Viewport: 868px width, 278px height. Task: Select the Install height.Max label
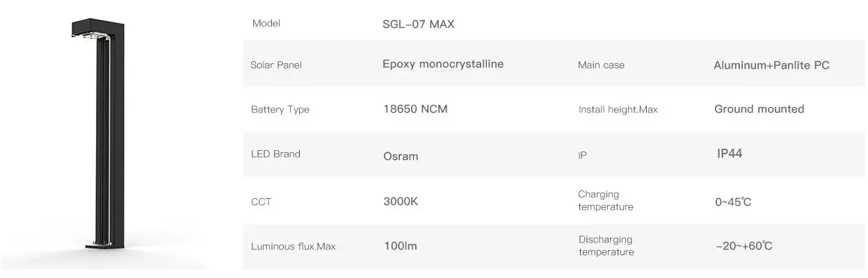tap(618, 109)
